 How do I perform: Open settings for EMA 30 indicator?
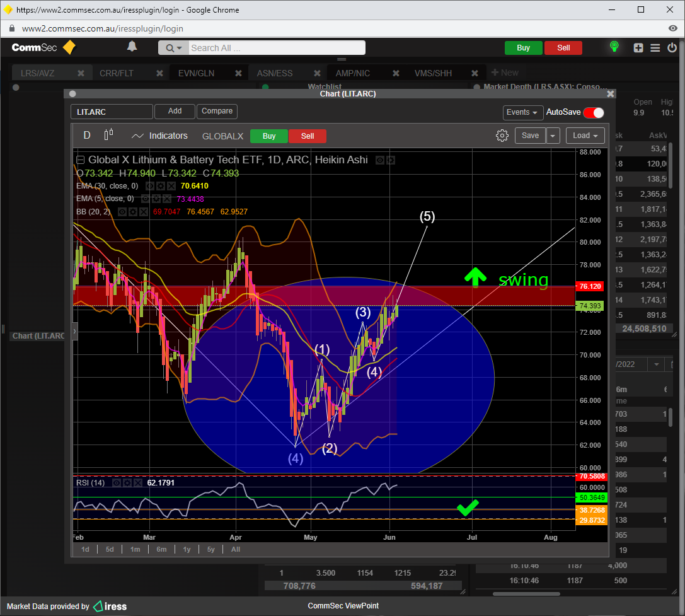(161, 186)
